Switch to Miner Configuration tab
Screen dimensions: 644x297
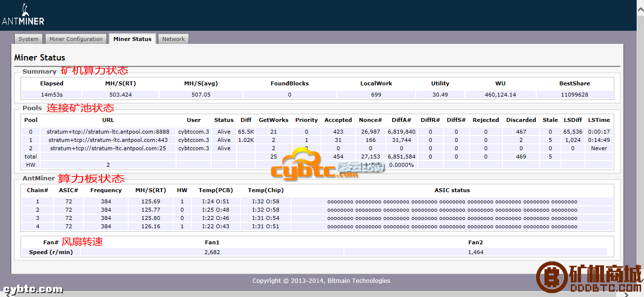click(76, 39)
